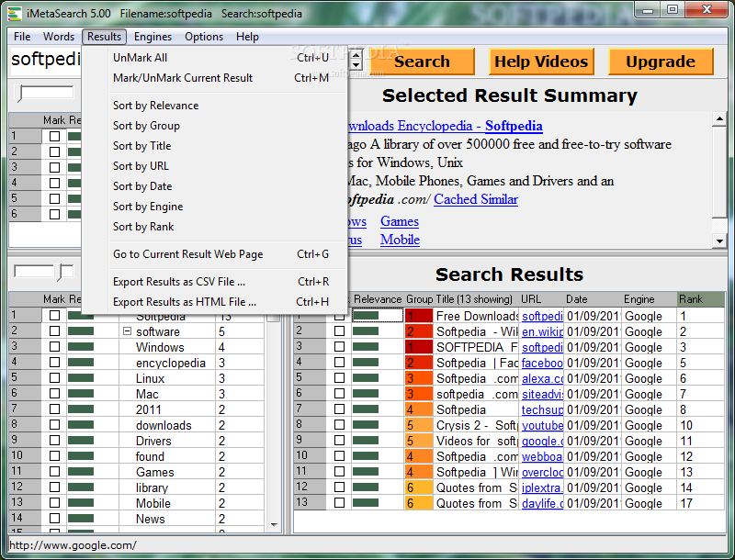
Task: Choose Sort by Relevance
Action: click(x=214, y=106)
